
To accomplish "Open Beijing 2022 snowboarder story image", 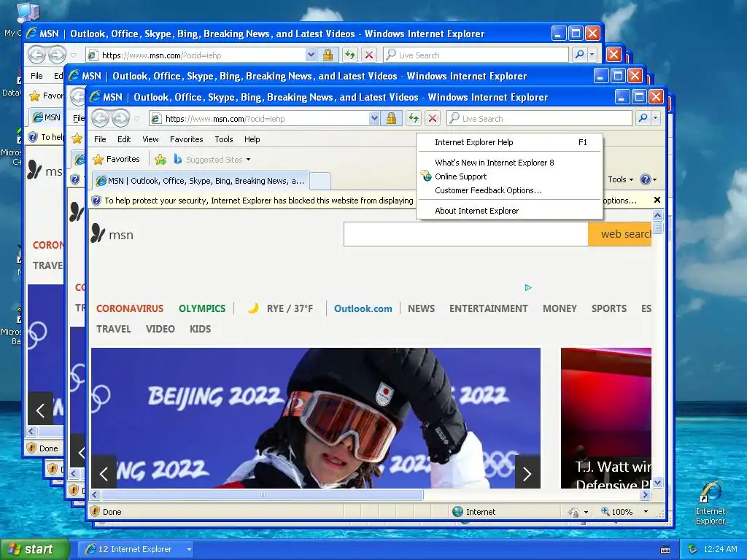I will point(315,418).
